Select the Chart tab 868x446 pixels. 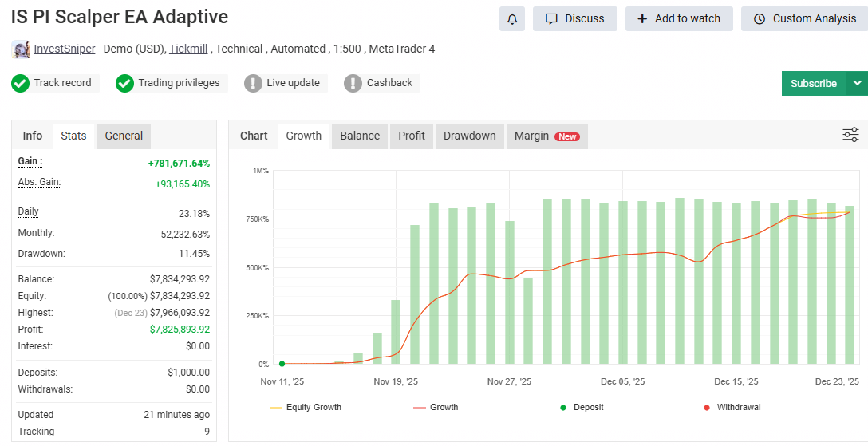pyautogui.click(x=254, y=136)
